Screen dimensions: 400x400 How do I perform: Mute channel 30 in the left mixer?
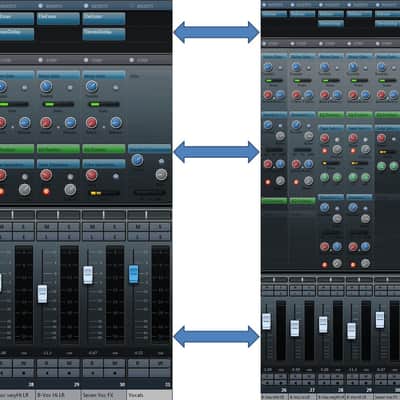pos(92,227)
